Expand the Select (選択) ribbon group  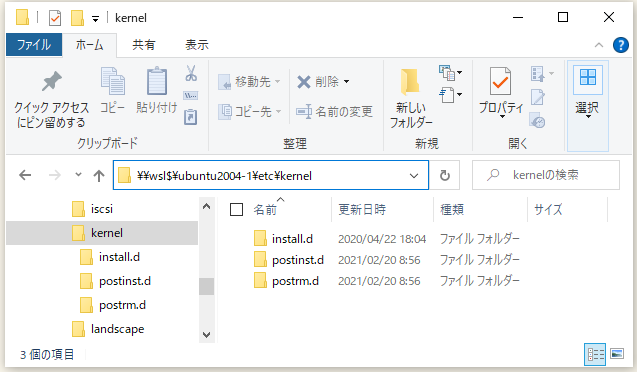(x=587, y=106)
